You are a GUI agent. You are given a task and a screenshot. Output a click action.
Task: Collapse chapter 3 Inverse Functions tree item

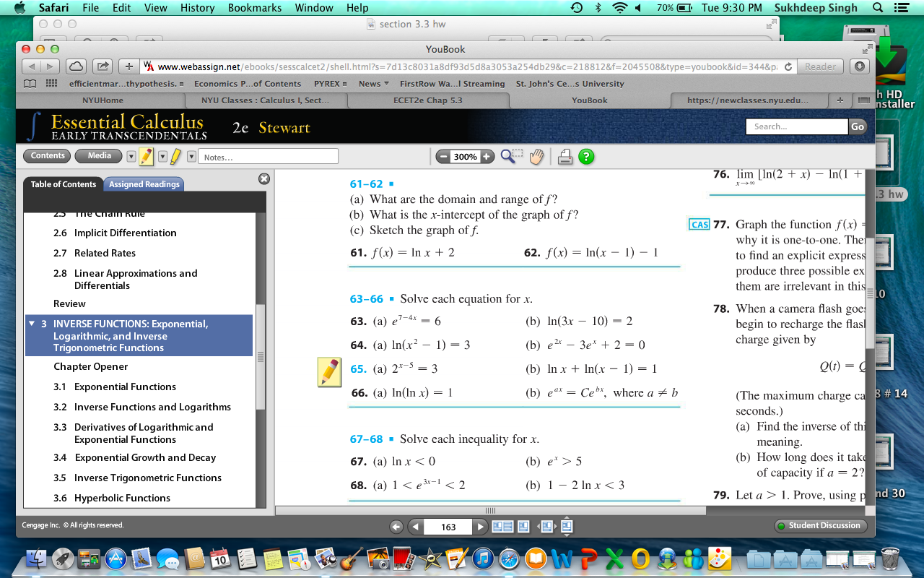32,324
